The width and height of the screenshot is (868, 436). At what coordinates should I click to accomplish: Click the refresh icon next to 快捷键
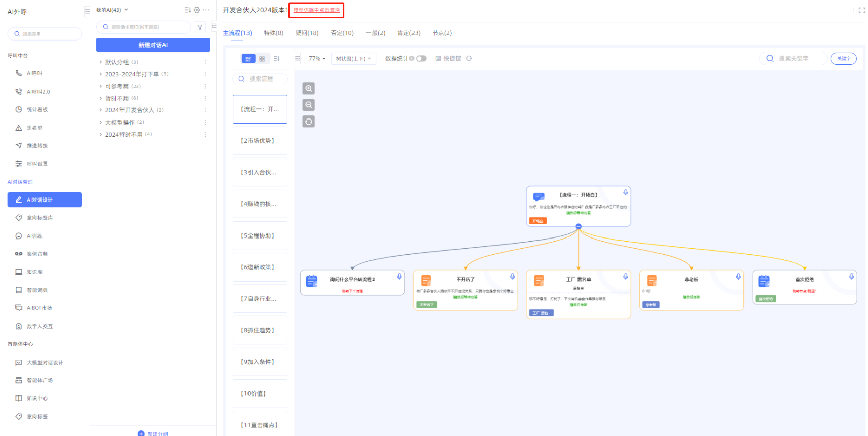tap(469, 59)
